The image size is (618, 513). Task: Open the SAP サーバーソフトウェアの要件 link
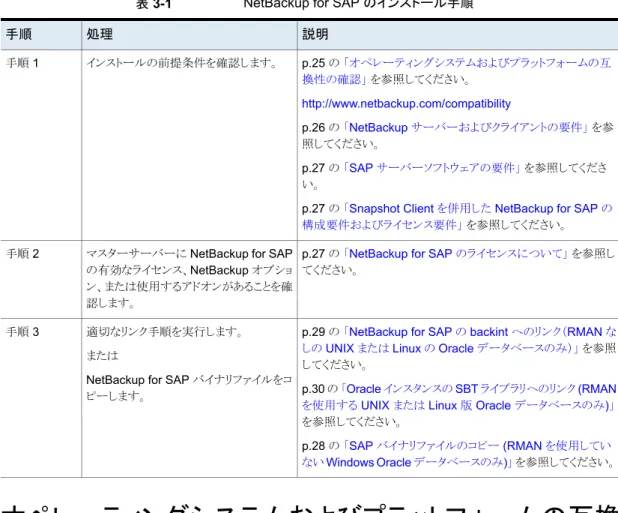click(433, 168)
